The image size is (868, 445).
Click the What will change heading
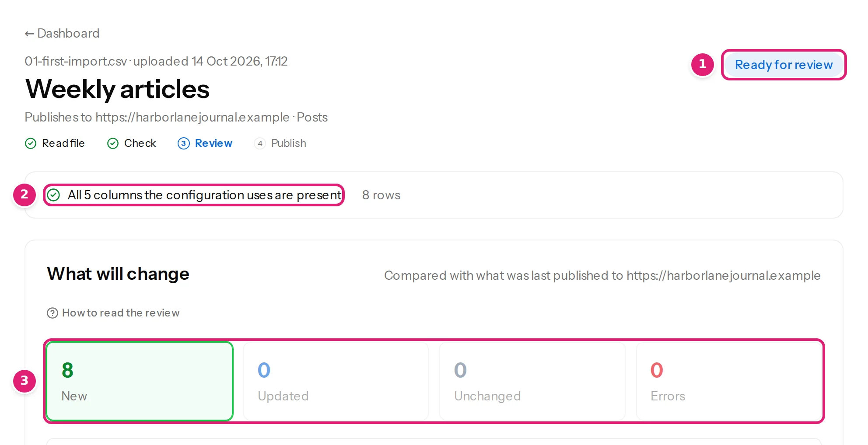(118, 274)
